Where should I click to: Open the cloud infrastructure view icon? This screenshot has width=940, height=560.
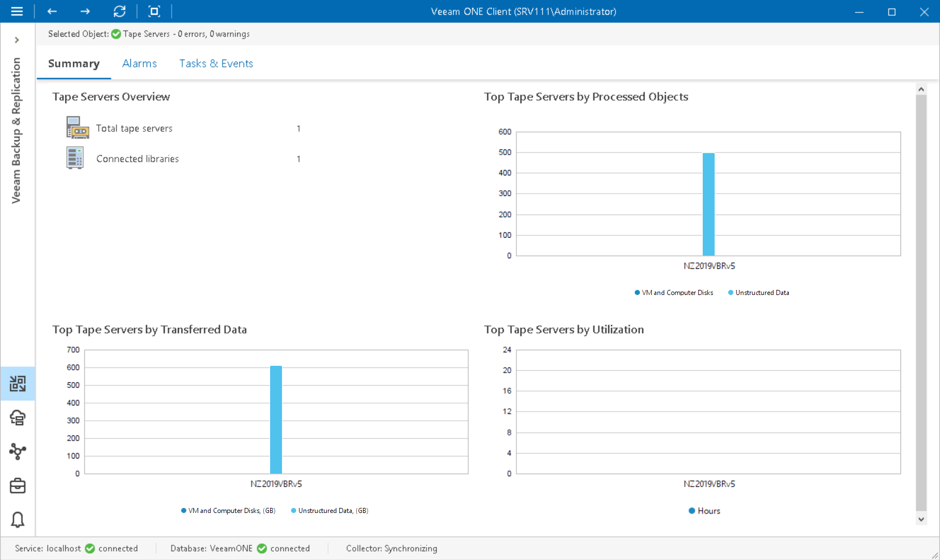point(18,418)
